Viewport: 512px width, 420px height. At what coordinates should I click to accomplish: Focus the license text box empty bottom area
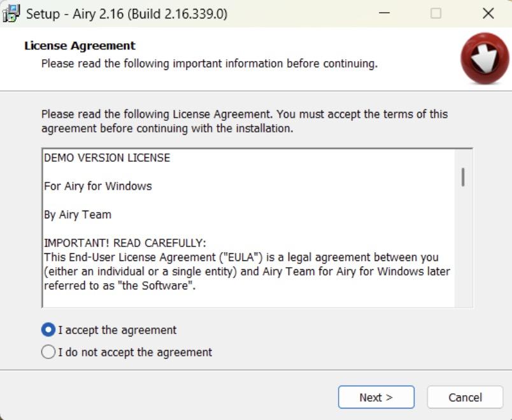tap(248, 299)
